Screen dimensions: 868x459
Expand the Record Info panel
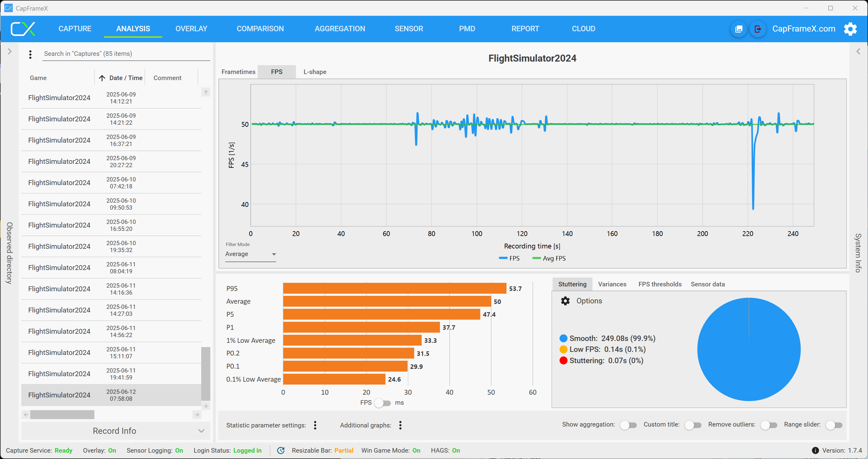tap(116, 431)
